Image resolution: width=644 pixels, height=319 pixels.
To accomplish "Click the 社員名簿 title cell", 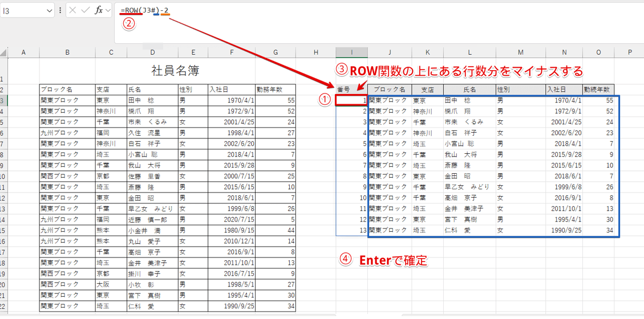I will click(x=175, y=71).
